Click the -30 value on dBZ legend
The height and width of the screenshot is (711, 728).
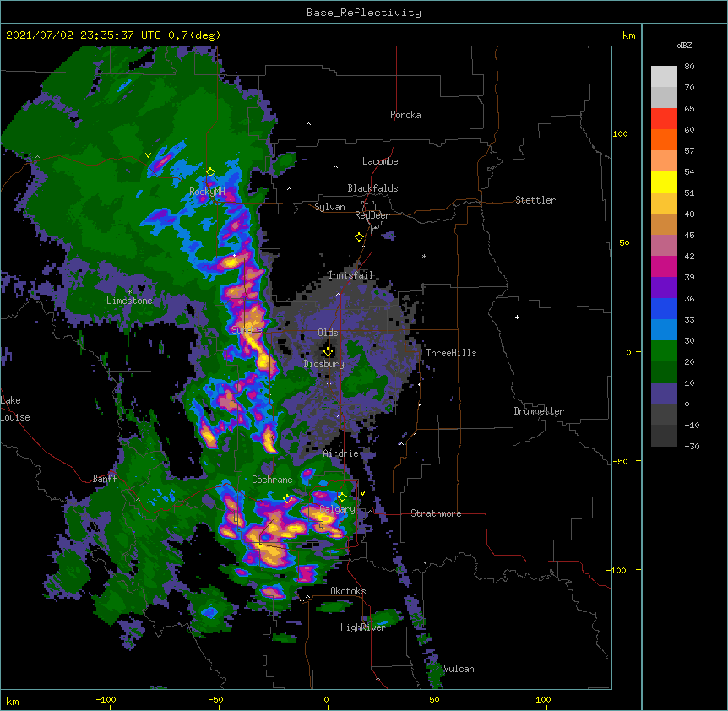pyautogui.click(x=692, y=446)
